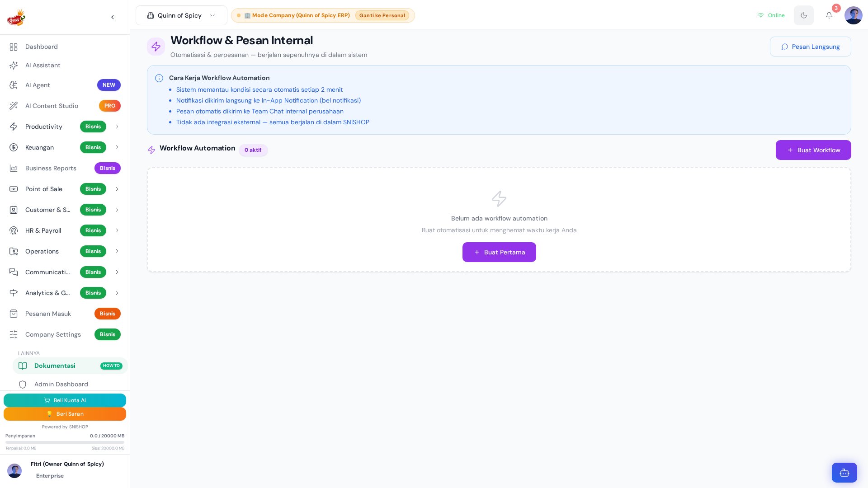Open the Communicati... menu item

pos(65,272)
